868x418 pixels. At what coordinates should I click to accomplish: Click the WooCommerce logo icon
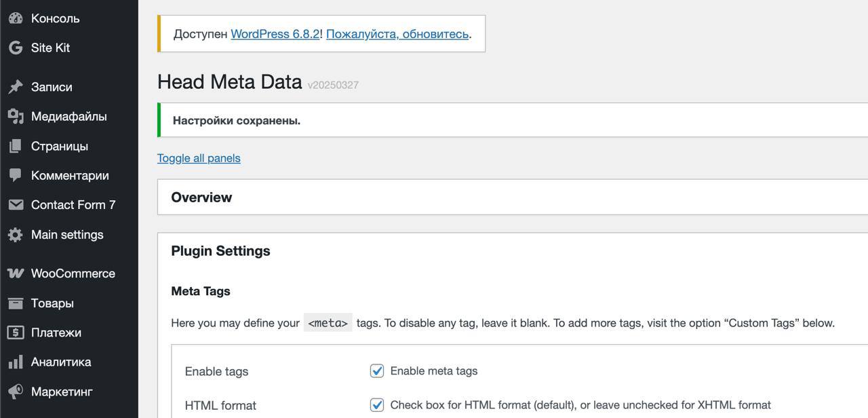[16, 273]
